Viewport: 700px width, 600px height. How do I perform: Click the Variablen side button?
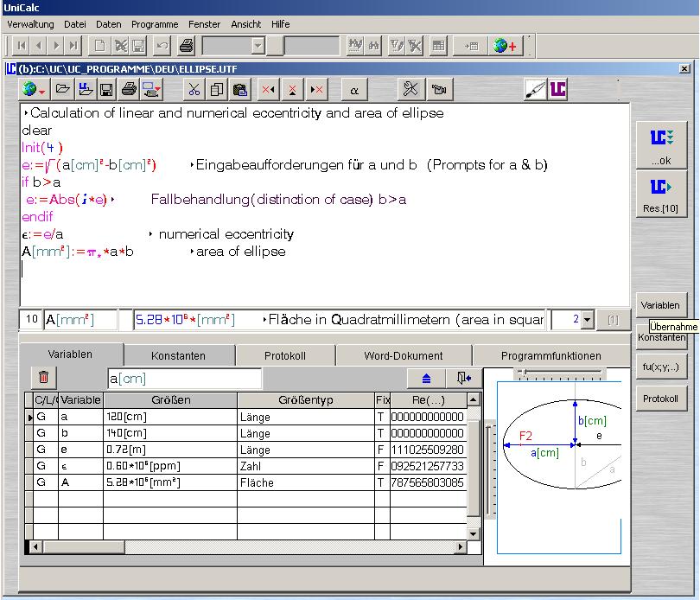pos(660,305)
